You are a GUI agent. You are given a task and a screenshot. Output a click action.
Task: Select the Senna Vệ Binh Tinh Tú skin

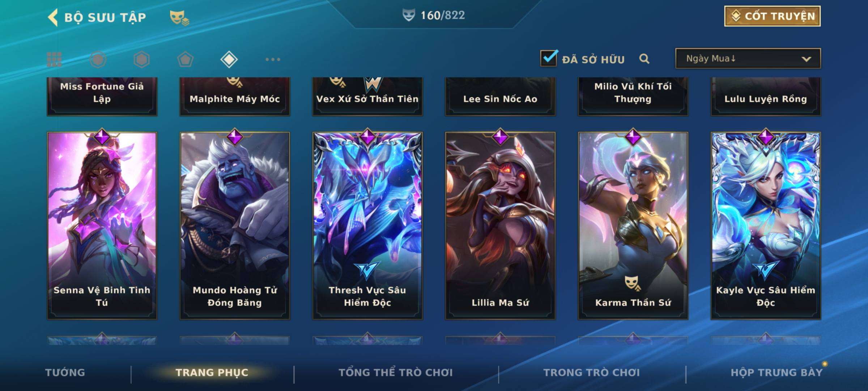[x=102, y=226]
